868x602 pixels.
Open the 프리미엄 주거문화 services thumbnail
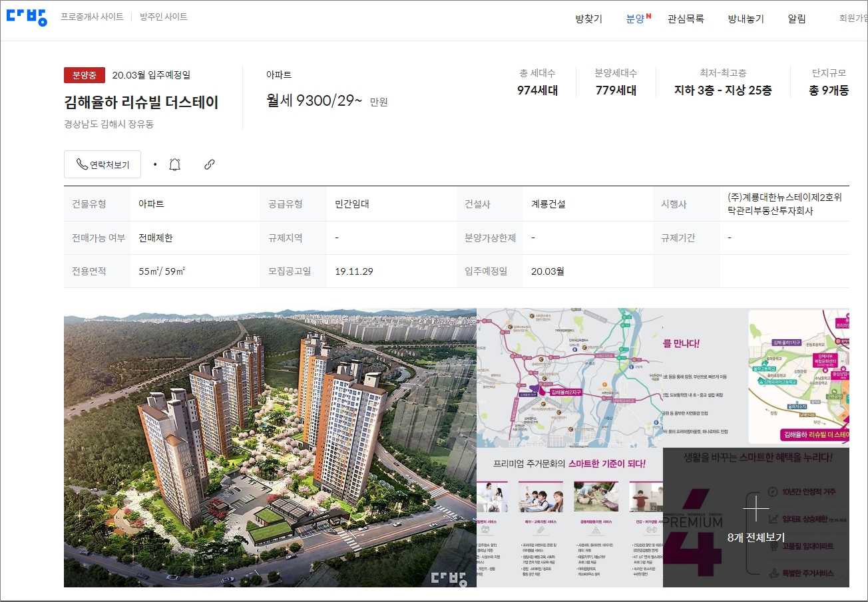point(570,518)
